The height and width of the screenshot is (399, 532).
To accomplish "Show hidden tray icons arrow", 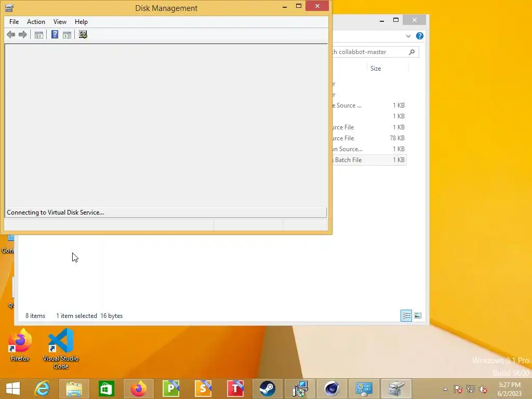I will click(x=445, y=389).
